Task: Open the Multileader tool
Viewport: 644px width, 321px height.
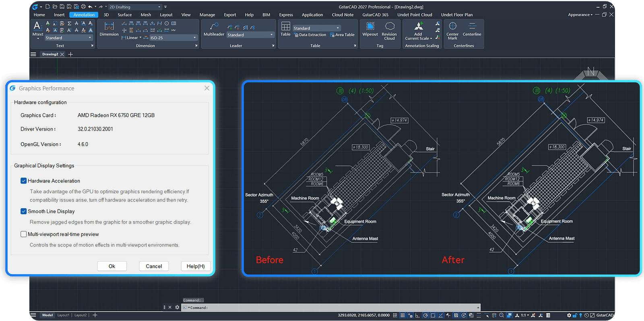Action: [x=214, y=29]
